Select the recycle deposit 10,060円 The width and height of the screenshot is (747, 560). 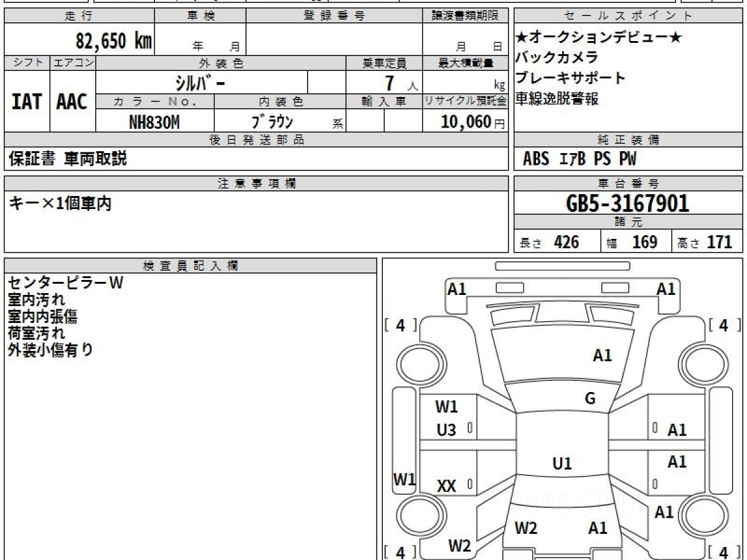point(472,122)
